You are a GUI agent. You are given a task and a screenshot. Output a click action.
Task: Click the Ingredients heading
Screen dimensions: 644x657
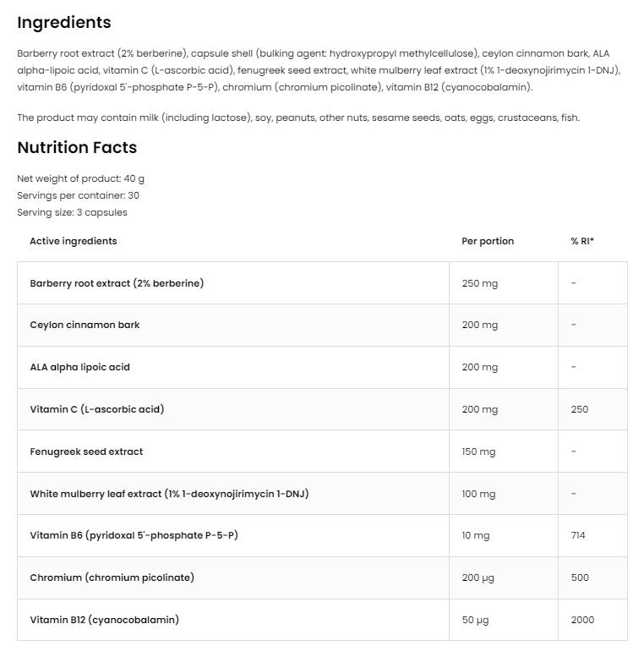coord(64,22)
